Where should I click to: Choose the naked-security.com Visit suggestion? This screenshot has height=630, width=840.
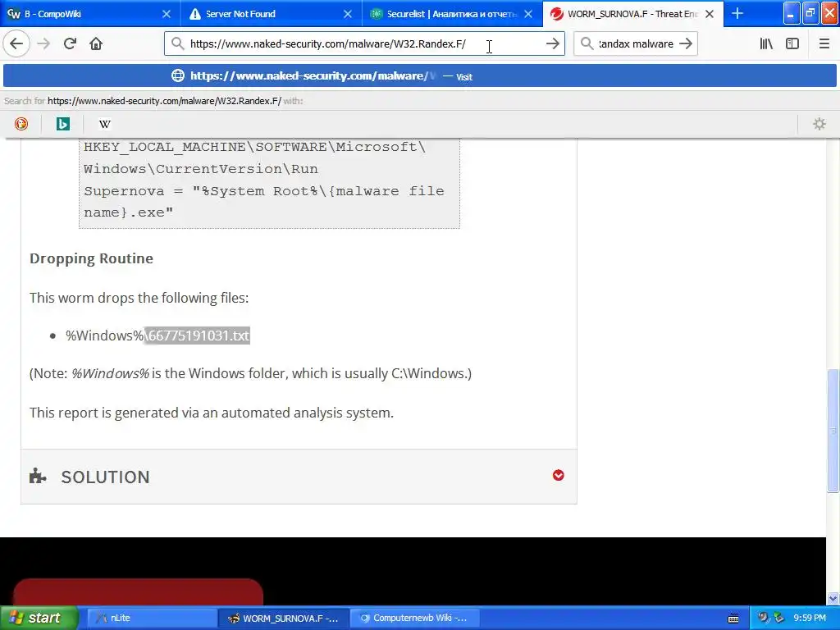pyautogui.click(x=419, y=76)
